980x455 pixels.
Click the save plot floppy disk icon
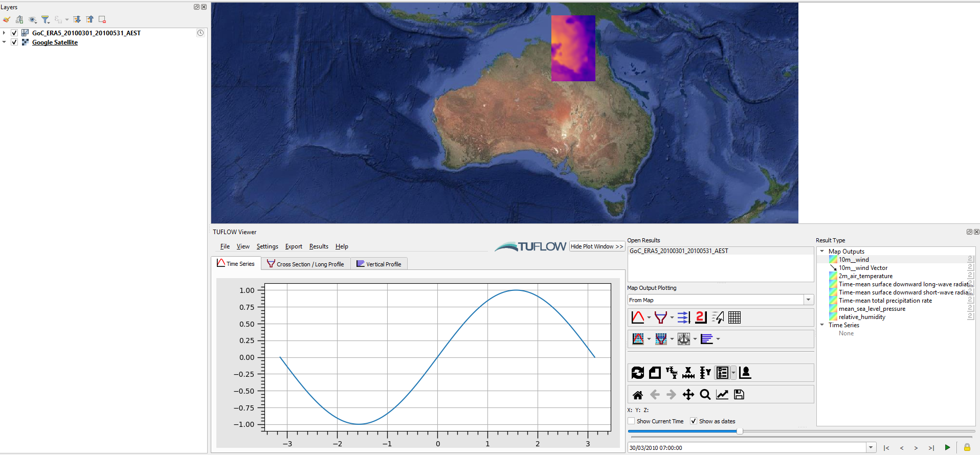pyautogui.click(x=739, y=394)
